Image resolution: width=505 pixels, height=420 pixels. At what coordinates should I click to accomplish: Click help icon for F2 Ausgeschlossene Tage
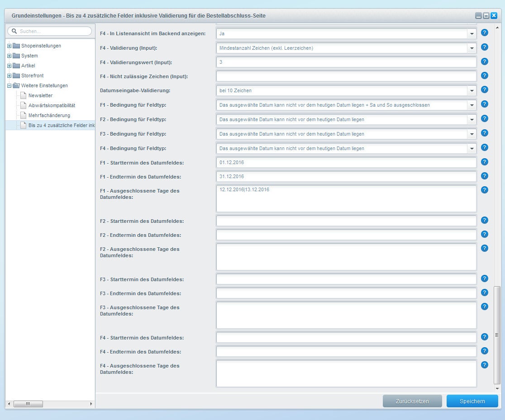pos(484,249)
